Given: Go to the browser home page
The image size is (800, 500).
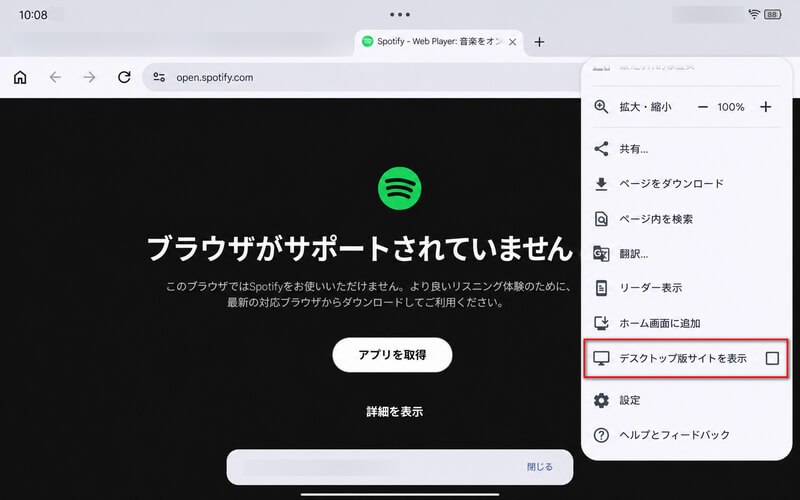Looking at the screenshot, I should [20, 78].
